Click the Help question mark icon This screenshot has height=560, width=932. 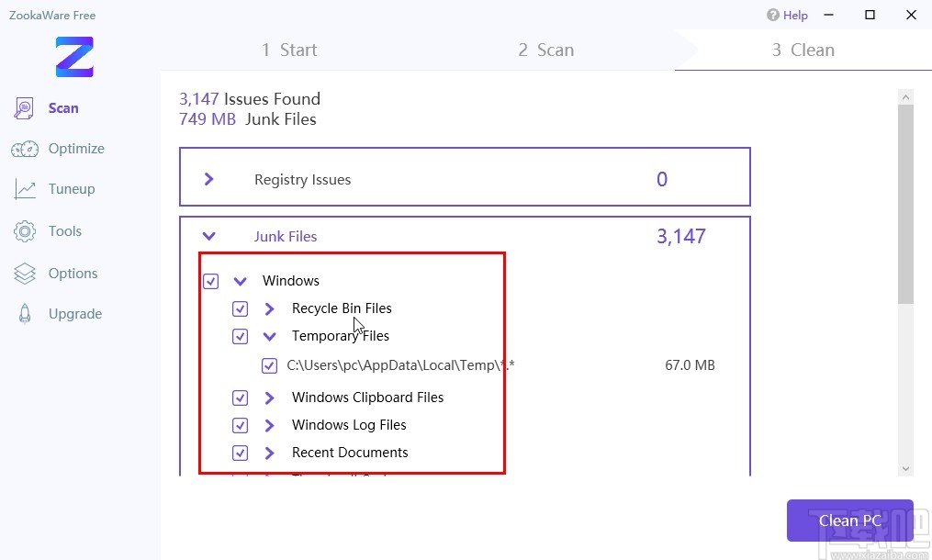coord(773,15)
